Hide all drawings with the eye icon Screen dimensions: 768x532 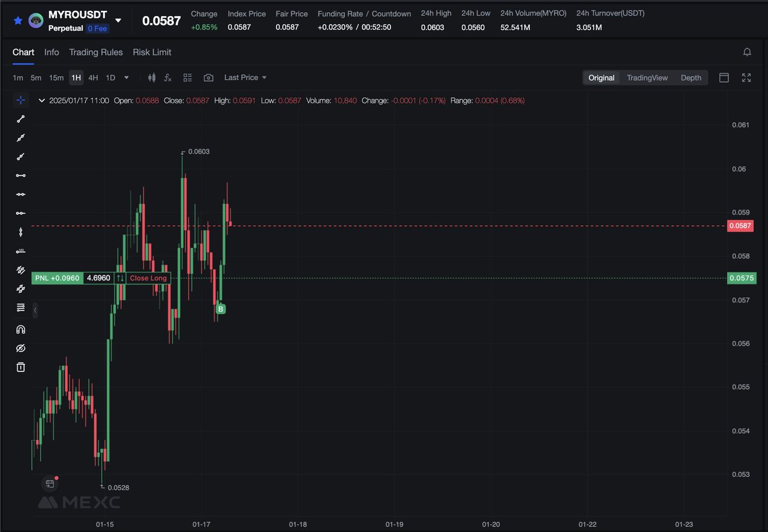(20, 348)
